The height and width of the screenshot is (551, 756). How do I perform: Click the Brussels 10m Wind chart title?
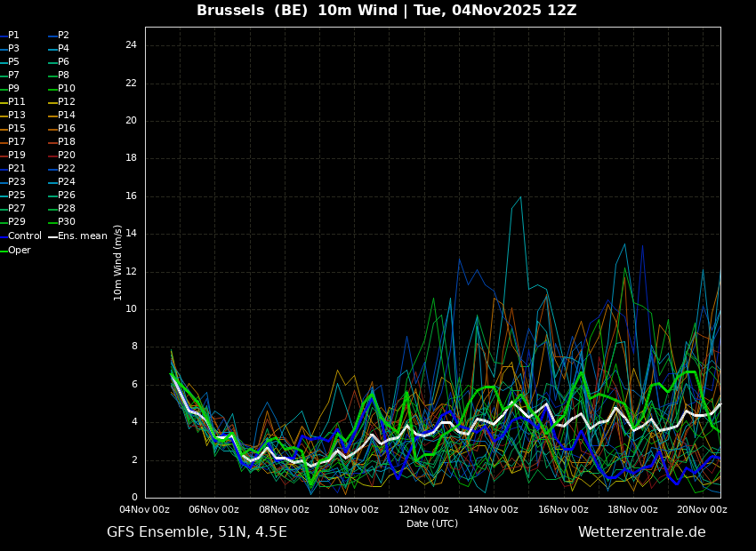point(386,11)
